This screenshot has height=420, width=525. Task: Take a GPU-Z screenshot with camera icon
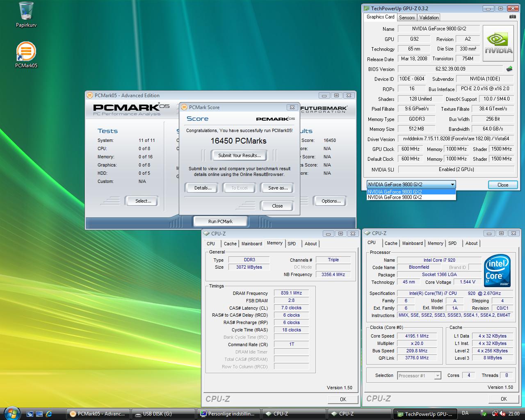point(512,17)
